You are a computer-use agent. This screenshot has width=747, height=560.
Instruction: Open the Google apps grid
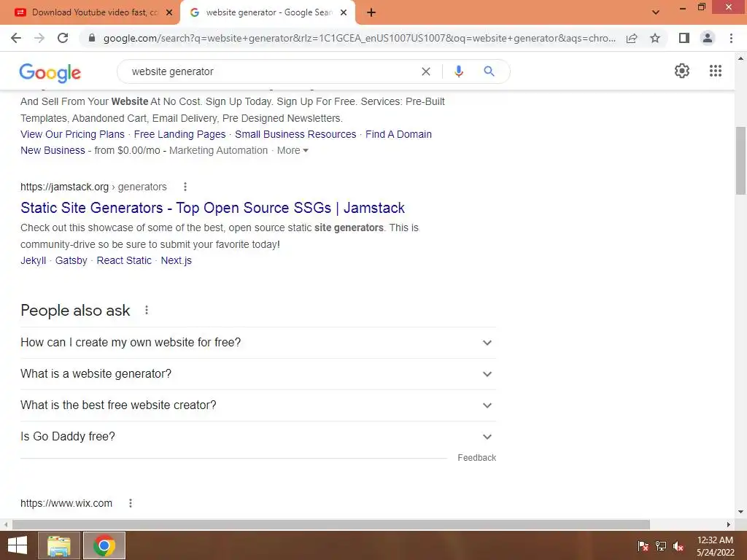[715, 71]
